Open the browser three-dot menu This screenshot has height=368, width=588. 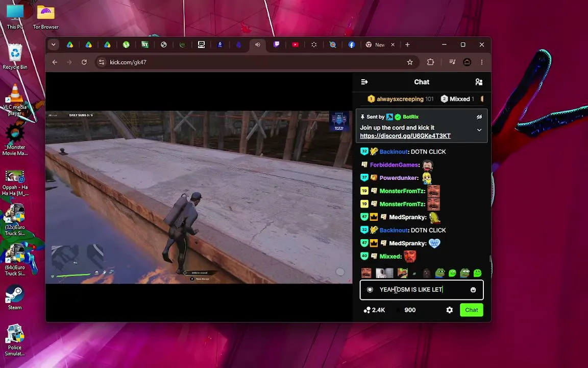(482, 62)
